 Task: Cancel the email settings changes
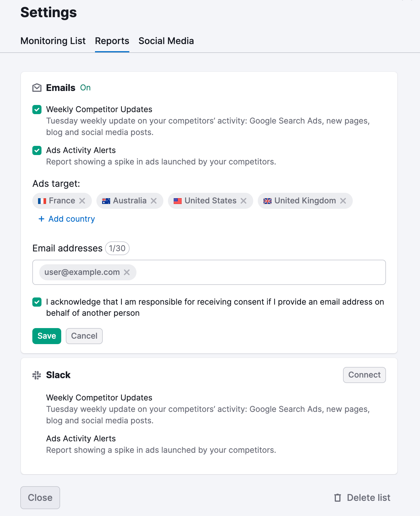(84, 336)
